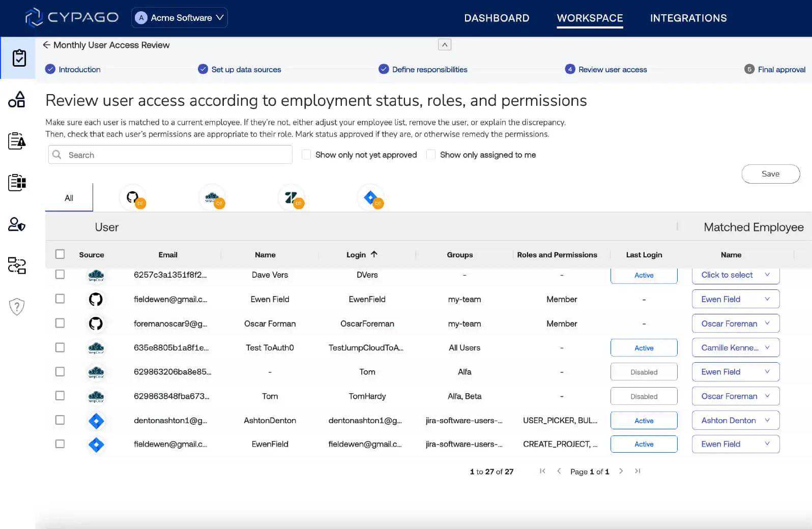Select the JumpCloud source filter icon

pos(212,197)
